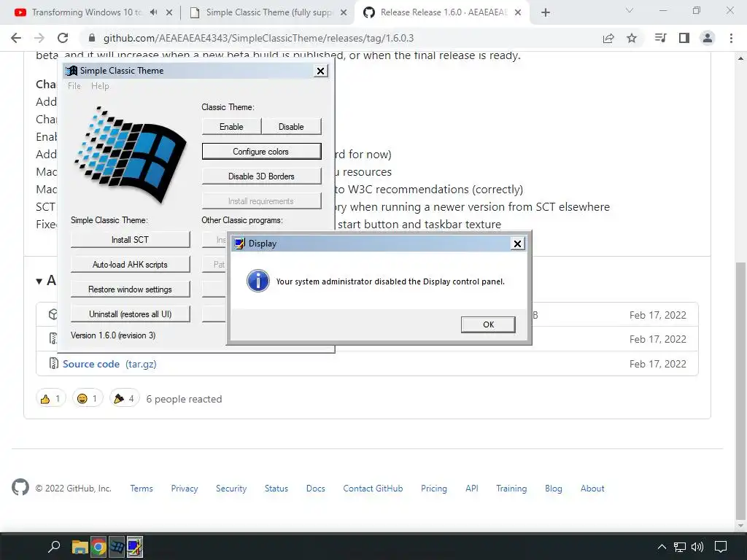Screen dimensions: 747x560
Task: Click the taskbar search magnifier
Action: [x=54, y=547]
